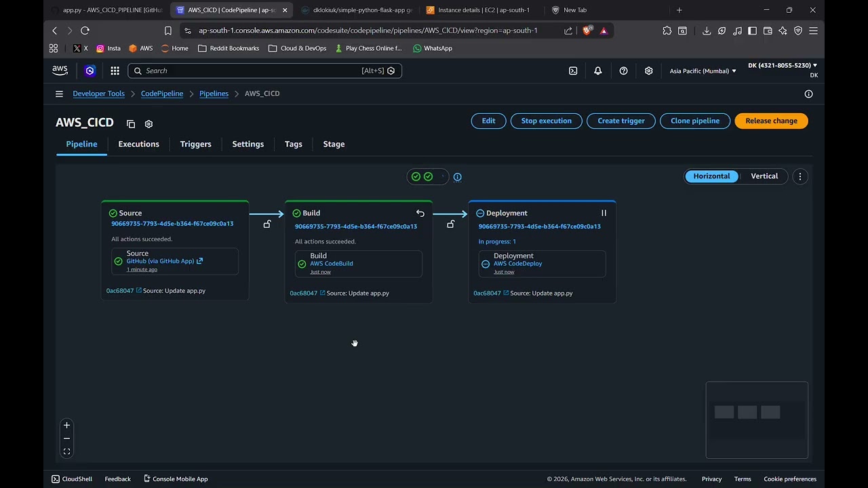This screenshot has width=868, height=488.
Task: Open the Brave wallet icon
Action: click(768, 30)
